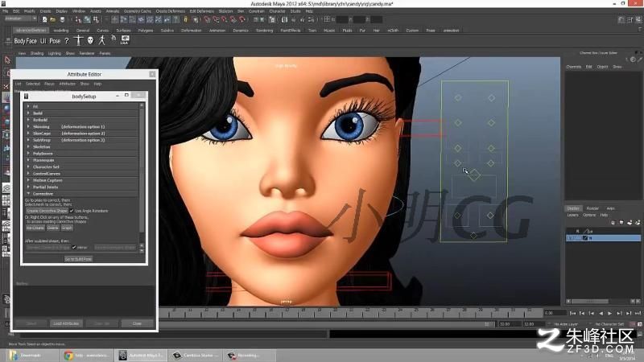This screenshot has height=362, width=644.
Task: Toggle the mirror checkbox
Action: click(74, 248)
